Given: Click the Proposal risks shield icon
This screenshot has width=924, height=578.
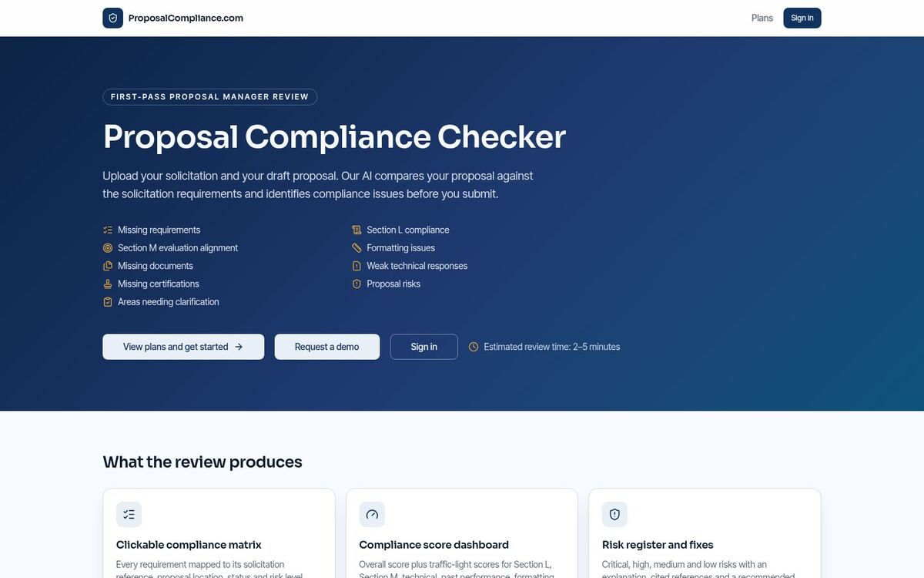Looking at the screenshot, I should [357, 284].
